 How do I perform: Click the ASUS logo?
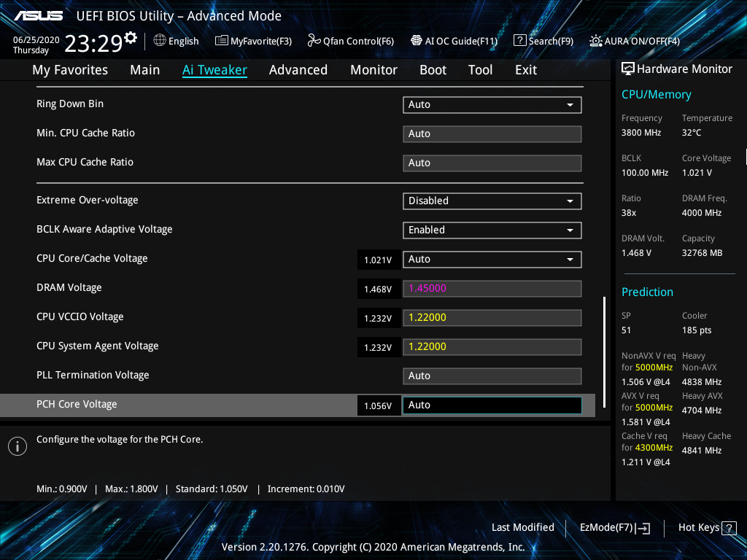pos(39,16)
